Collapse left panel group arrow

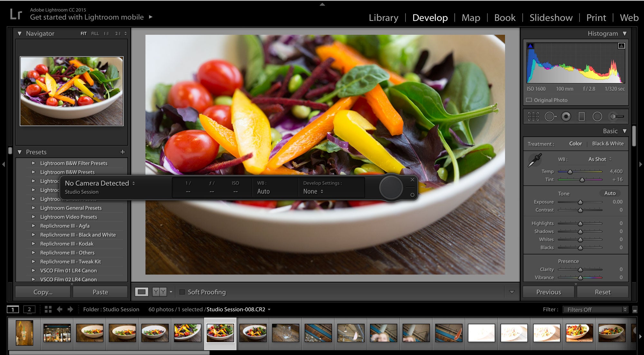4,164
